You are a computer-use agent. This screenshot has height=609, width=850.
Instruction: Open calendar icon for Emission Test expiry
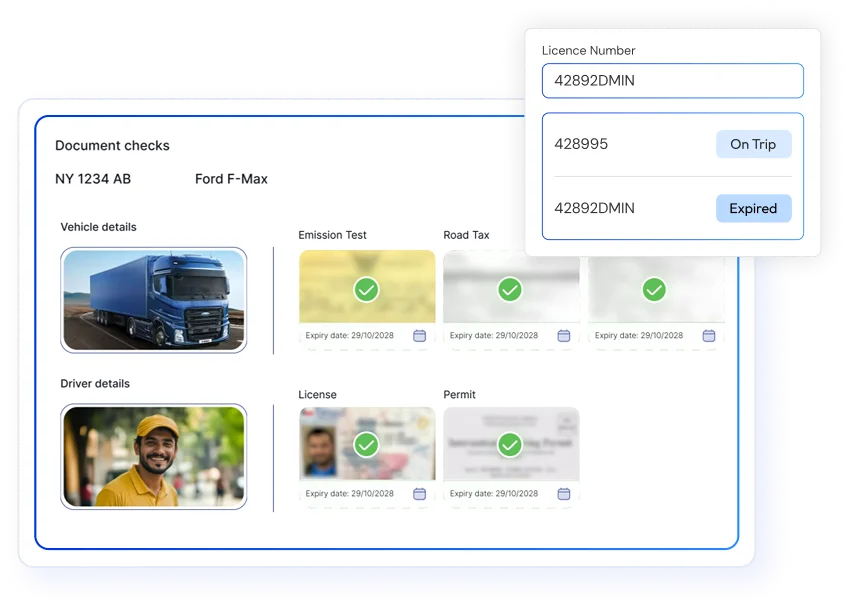click(420, 336)
